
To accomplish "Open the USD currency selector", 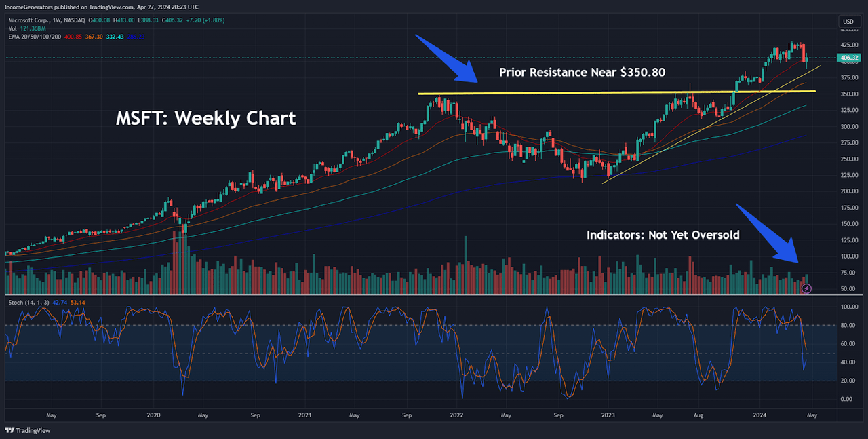I will [848, 21].
